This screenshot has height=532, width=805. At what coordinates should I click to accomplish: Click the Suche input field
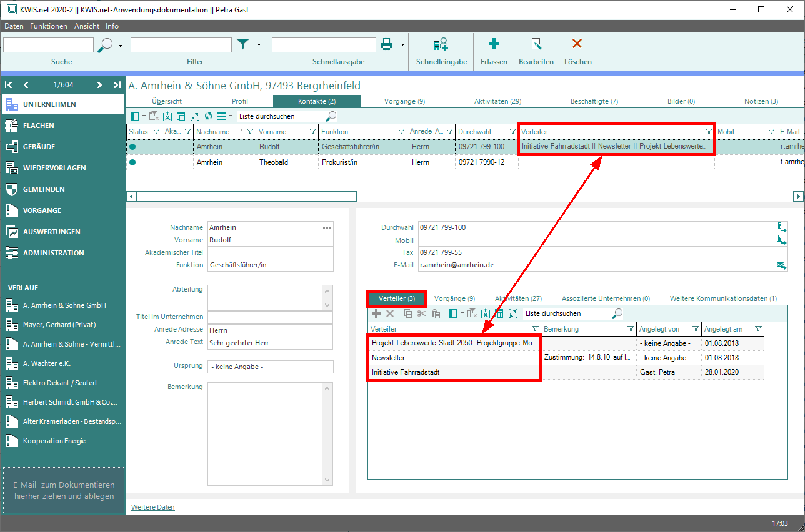click(48, 45)
